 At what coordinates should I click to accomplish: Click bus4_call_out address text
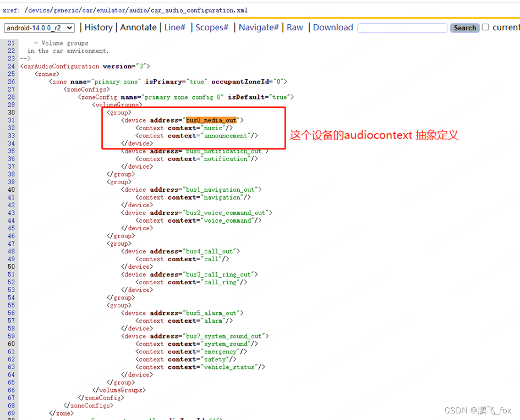[x=209, y=251]
